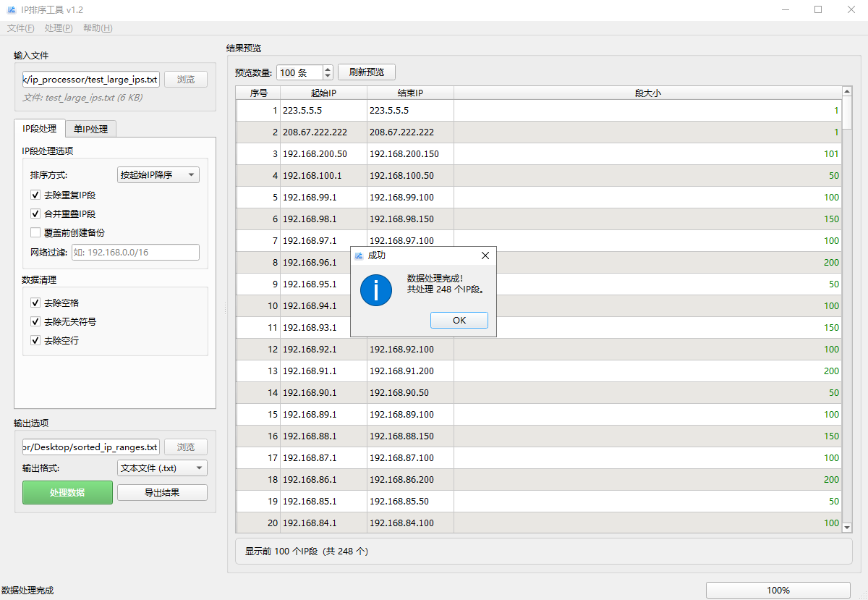This screenshot has width=868, height=600.
Task: Click the table scrollbar down arrow
Action: point(847,528)
